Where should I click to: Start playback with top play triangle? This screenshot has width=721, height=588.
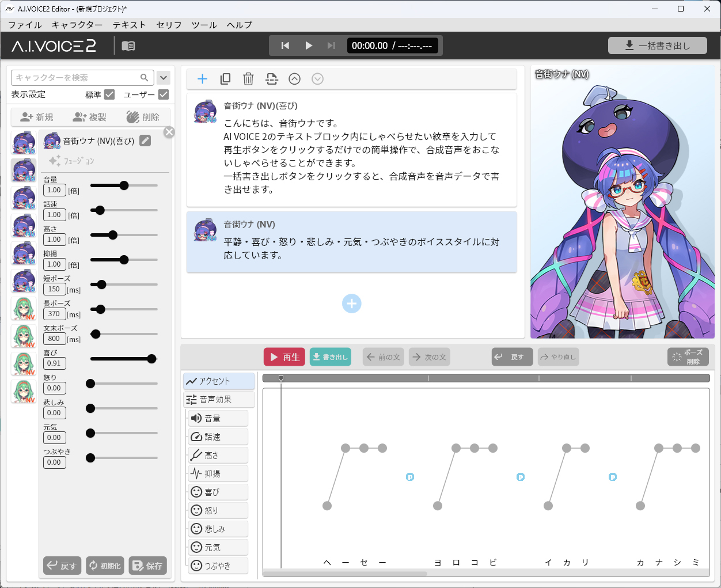(x=309, y=45)
